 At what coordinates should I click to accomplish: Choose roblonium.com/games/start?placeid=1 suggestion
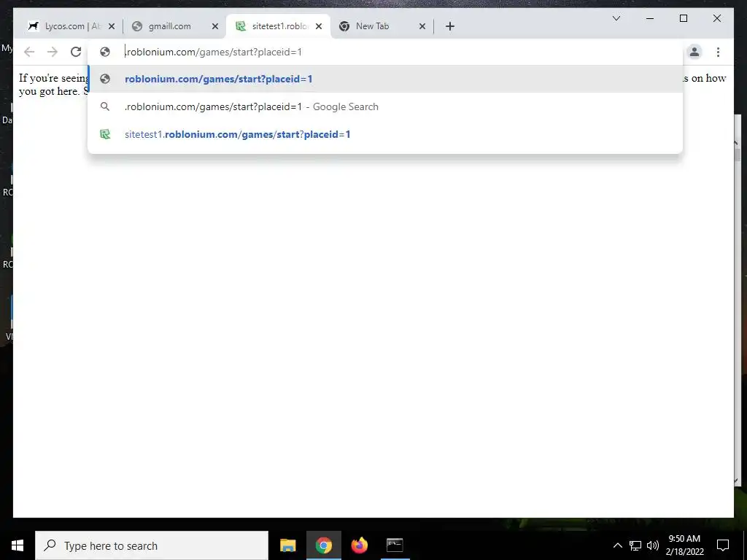[385, 79]
